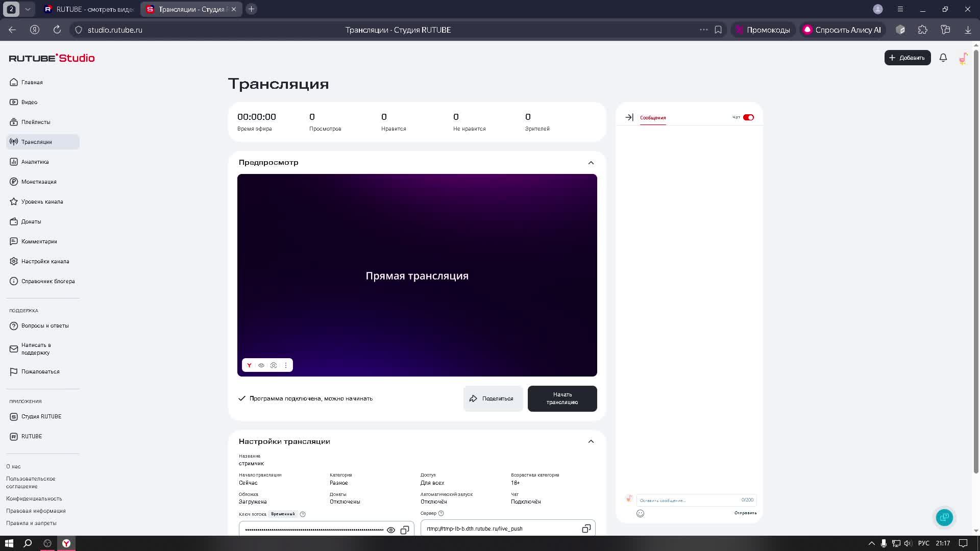Open the three-dots menu in the preview overlay
Viewport: 980px width, 551px height.
click(x=286, y=365)
